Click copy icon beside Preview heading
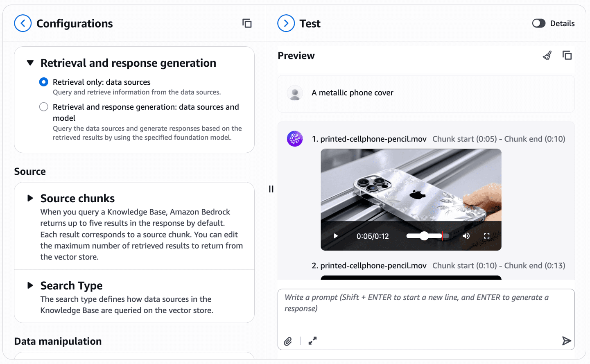This screenshot has height=364, width=590. click(x=567, y=55)
